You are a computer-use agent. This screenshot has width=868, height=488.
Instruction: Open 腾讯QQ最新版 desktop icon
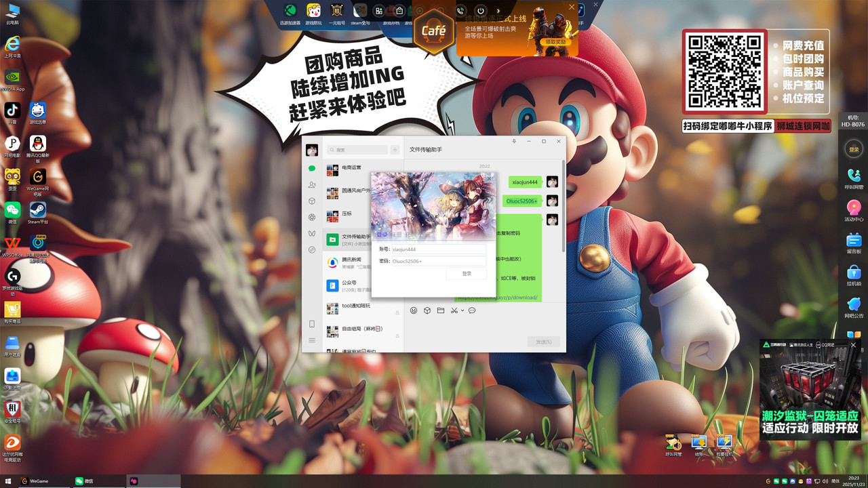pyautogui.click(x=38, y=148)
